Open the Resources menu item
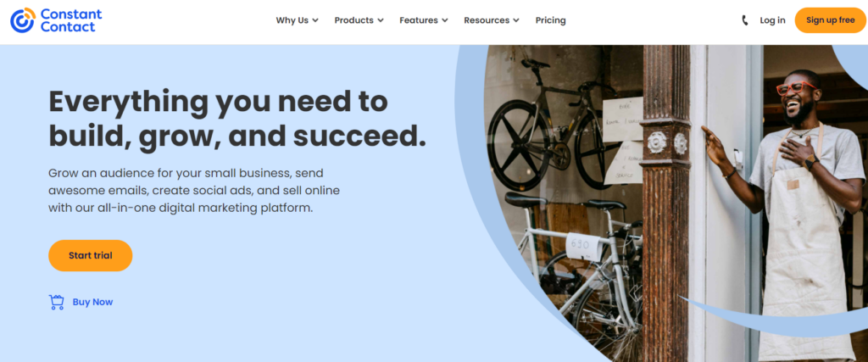Screen dimensions: 868x362 [492, 20]
